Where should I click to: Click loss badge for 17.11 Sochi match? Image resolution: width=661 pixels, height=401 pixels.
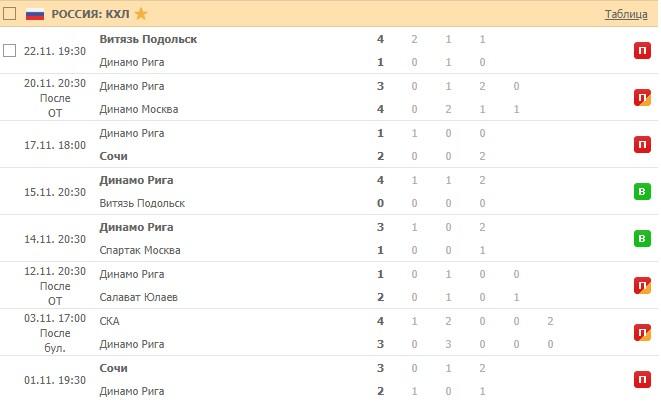(642, 145)
